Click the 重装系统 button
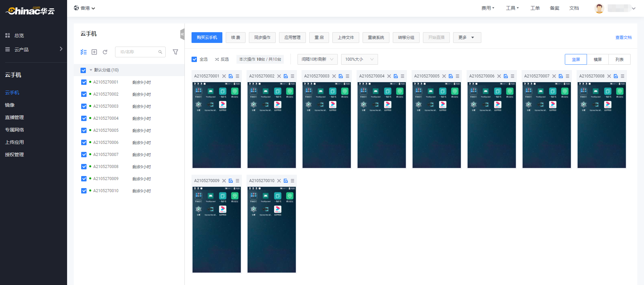Image resolution: width=644 pixels, height=285 pixels. click(x=376, y=38)
